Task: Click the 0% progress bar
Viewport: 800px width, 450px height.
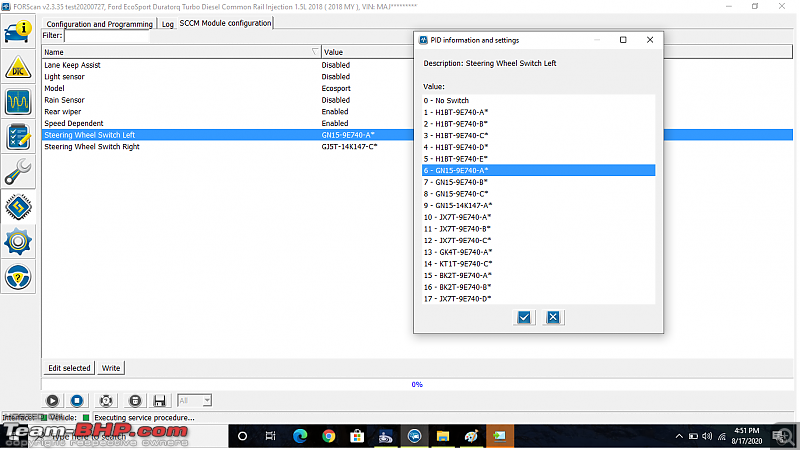Action: point(417,385)
